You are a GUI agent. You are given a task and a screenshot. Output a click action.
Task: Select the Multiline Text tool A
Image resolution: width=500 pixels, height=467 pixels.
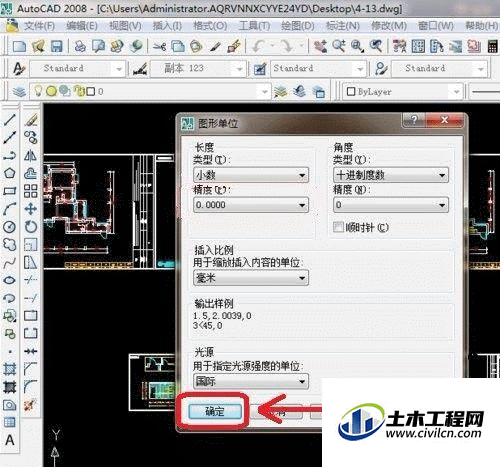pyautogui.click(x=10, y=440)
